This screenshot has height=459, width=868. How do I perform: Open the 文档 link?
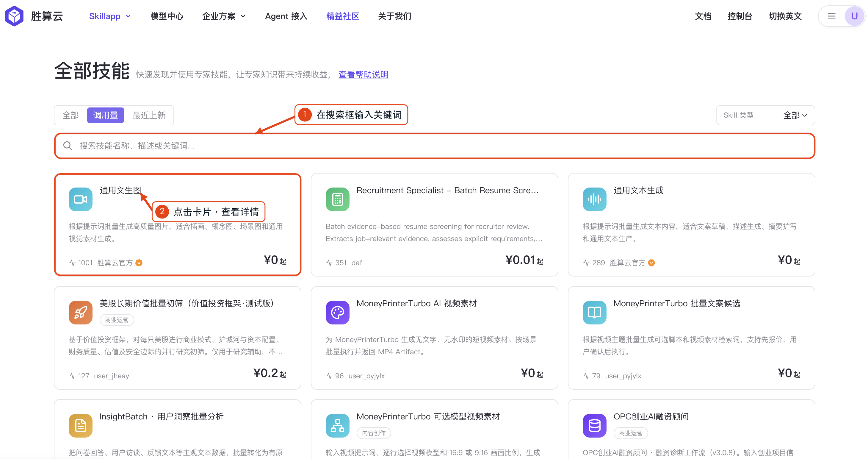click(x=703, y=16)
